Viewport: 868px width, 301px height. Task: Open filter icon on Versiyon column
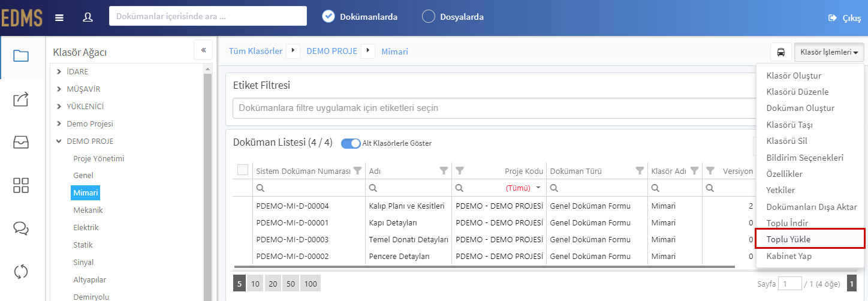tap(710, 171)
